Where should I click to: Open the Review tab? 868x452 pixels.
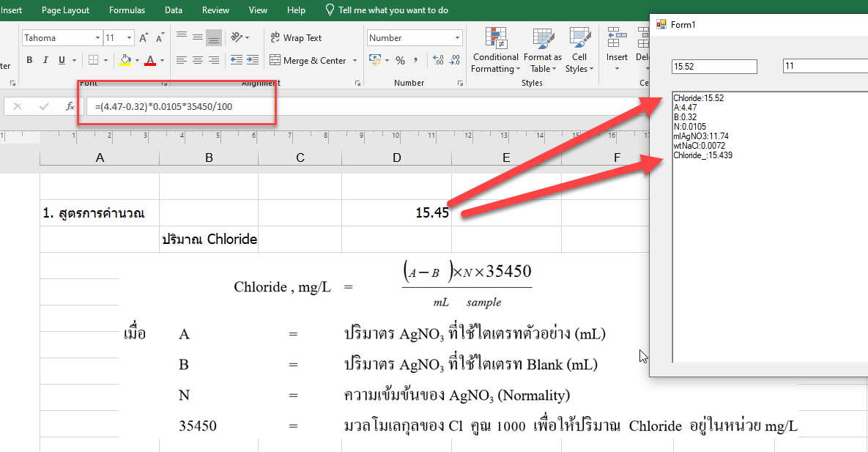[x=215, y=10]
